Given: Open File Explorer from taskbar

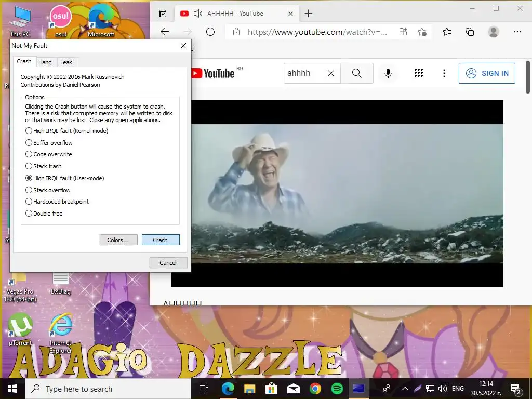Looking at the screenshot, I should tap(249, 389).
